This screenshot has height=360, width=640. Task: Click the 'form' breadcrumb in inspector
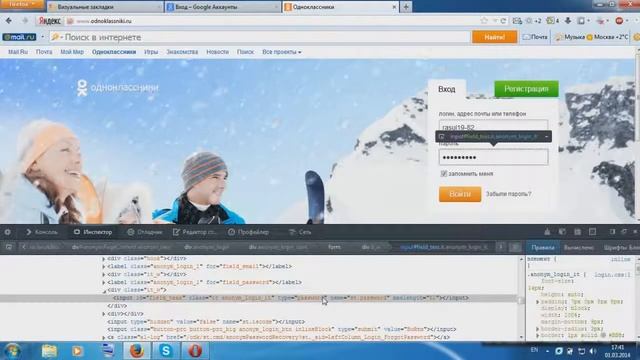[x=334, y=247]
